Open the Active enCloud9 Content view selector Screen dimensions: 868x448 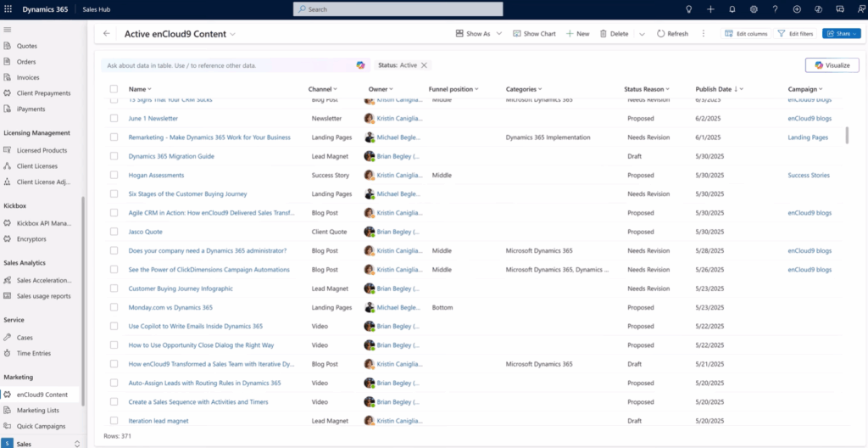click(180, 34)
